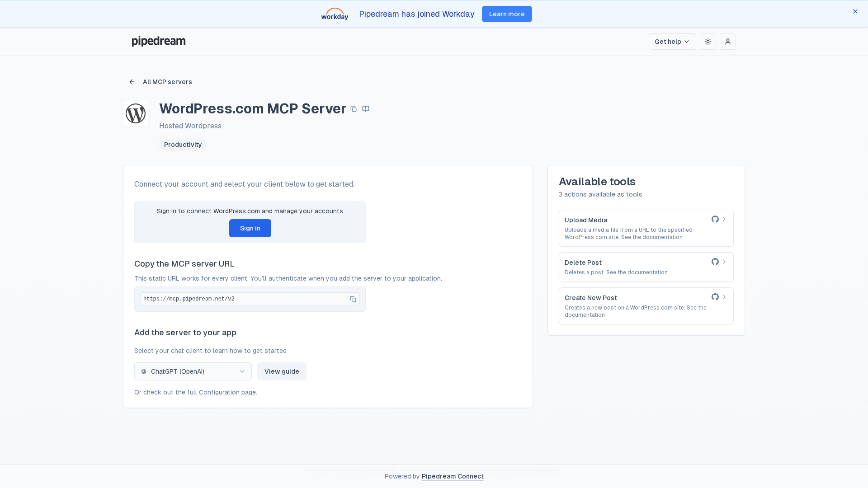
Task: Open GitHub source for Create New Post
Action: coord(715,297)
